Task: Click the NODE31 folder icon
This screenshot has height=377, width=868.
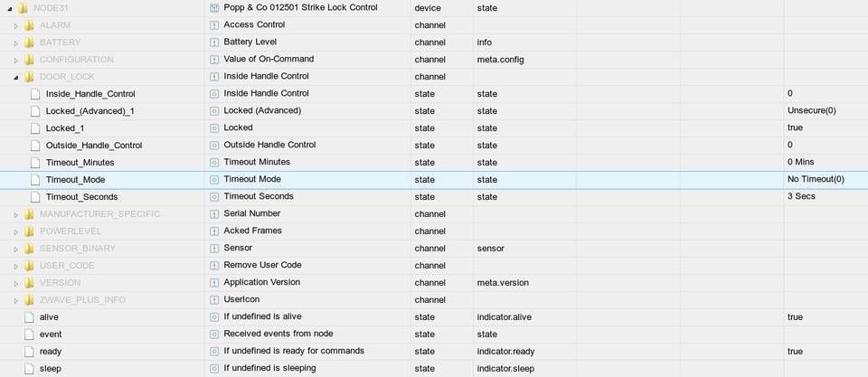Action: coord(23,8)
